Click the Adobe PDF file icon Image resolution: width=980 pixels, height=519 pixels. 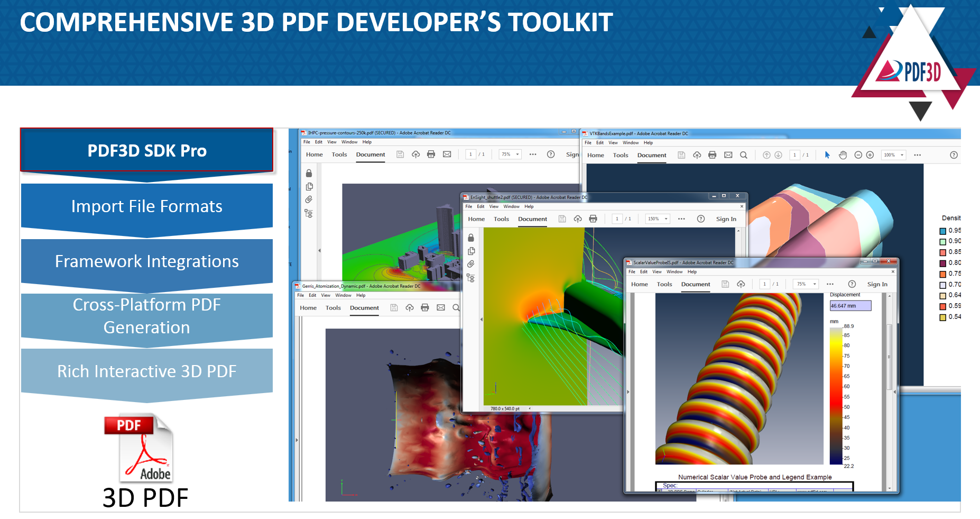(x=139, y=448)
